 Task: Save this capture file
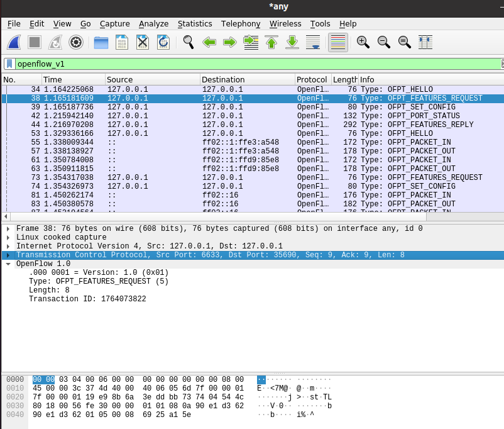(x=122, y=42)
